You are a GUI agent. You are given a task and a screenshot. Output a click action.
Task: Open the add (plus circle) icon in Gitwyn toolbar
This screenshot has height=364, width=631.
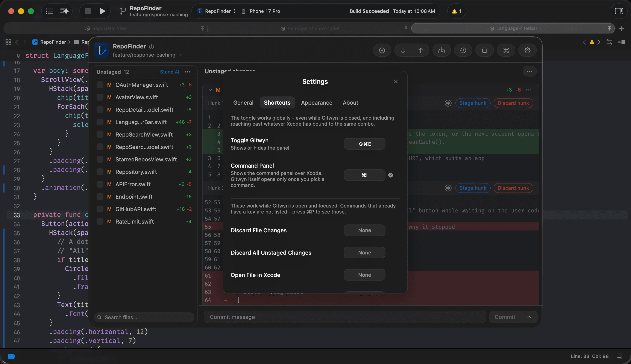click(x=382, y=51)
